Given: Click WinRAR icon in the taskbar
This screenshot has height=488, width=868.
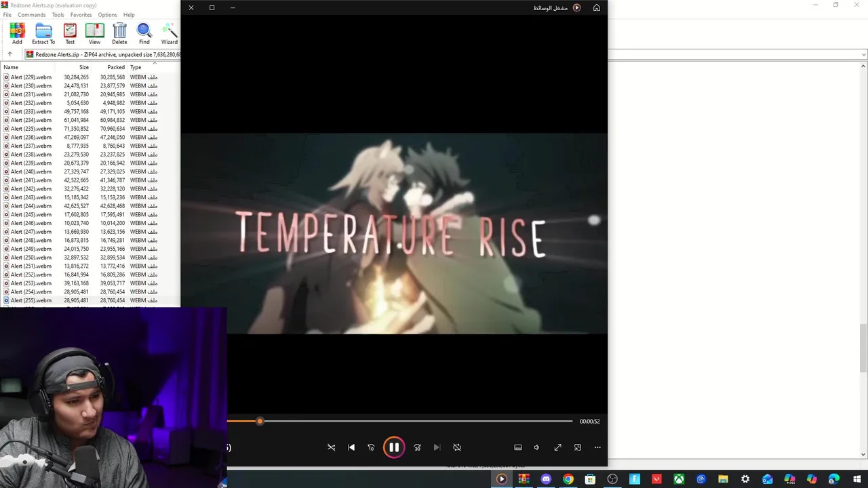Looking at the screenshot, I should click(x=524, y=479).
